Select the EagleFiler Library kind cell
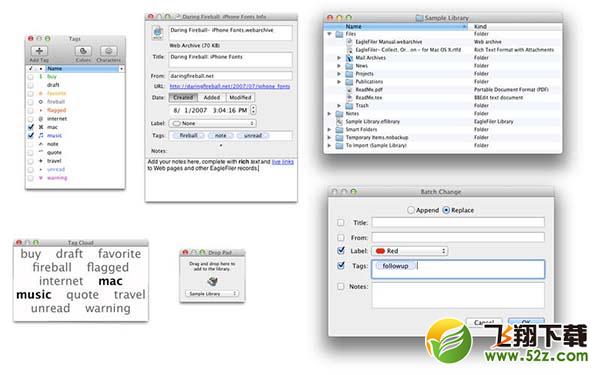 click(494, 122)
